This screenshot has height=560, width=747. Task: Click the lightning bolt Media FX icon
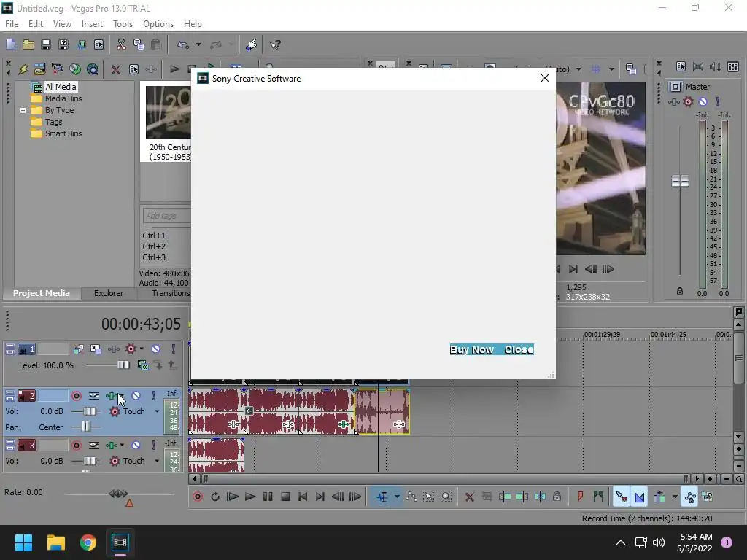23,69
